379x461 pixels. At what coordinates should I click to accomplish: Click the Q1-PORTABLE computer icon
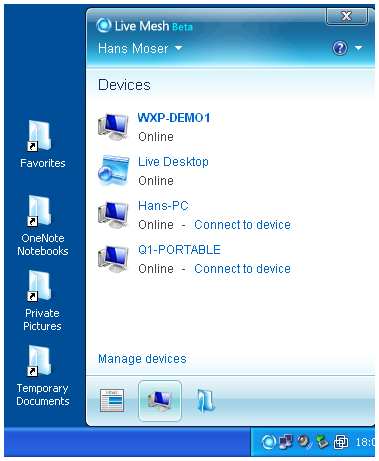pyautogui.click(x=114, y=259)
